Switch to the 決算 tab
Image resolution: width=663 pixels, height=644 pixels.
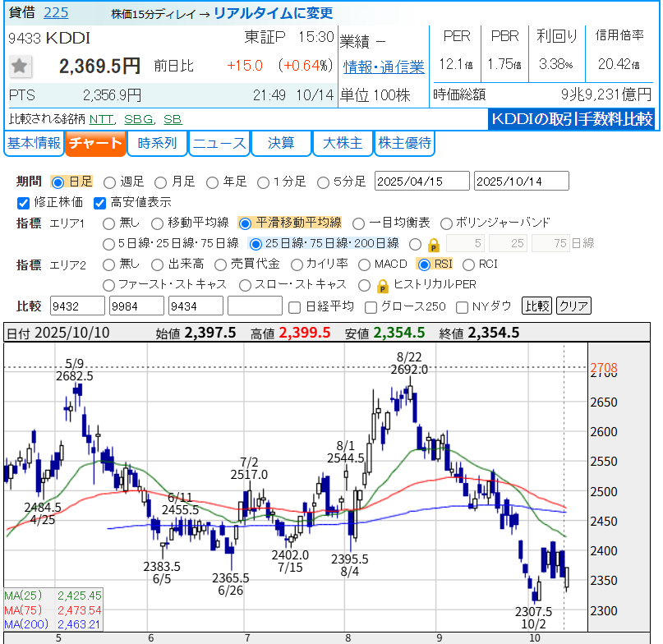(x=281, y=144)
